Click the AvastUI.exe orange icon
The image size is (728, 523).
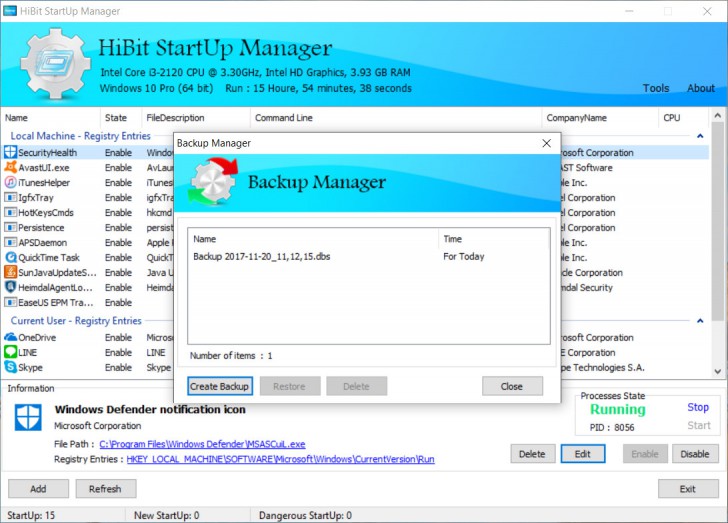[x=10, y=167]
